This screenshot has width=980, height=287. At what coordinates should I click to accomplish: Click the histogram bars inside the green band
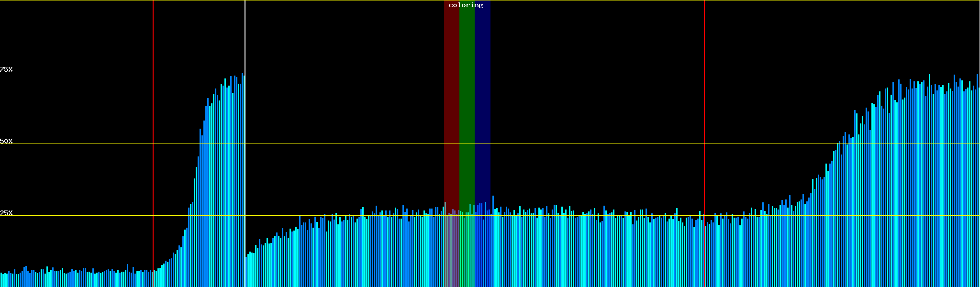click(467, 249)
